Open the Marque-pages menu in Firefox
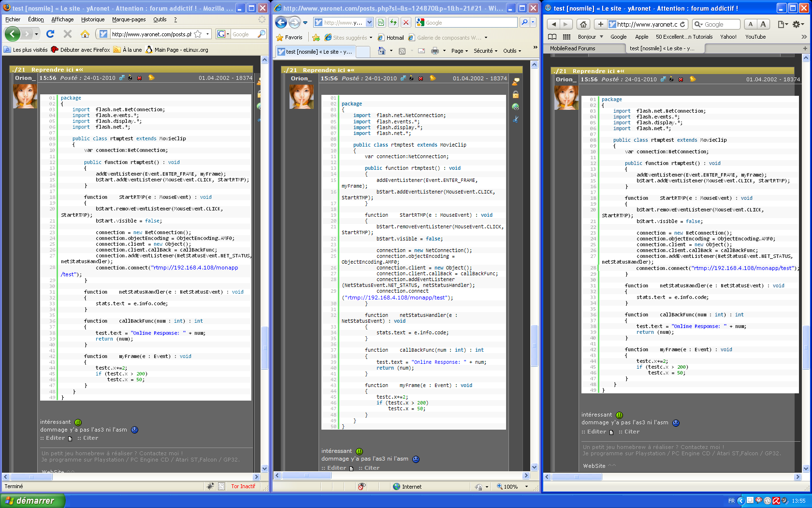Image resolution: width=812 pixels, height=508 pixels. tap(129, 19)
